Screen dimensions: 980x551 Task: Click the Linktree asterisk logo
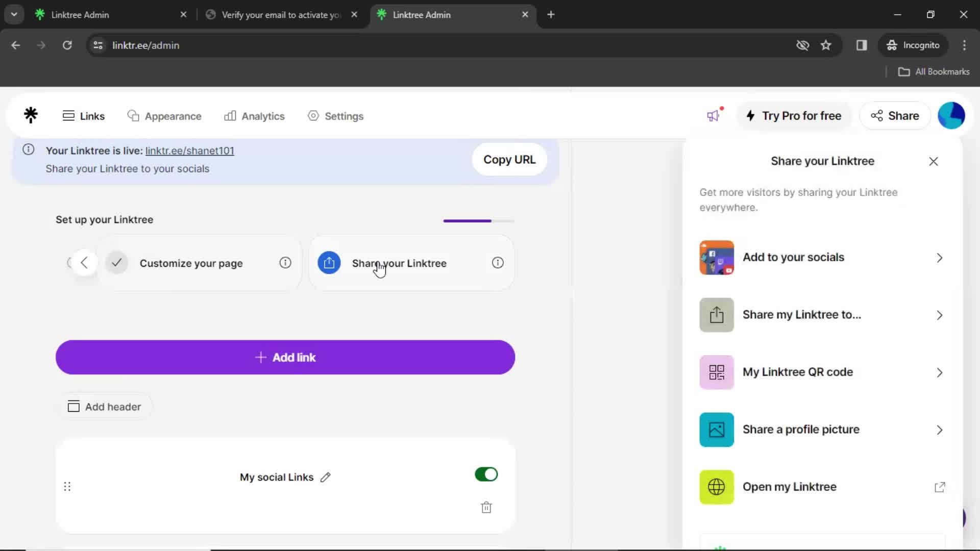[x=31, y=115]
